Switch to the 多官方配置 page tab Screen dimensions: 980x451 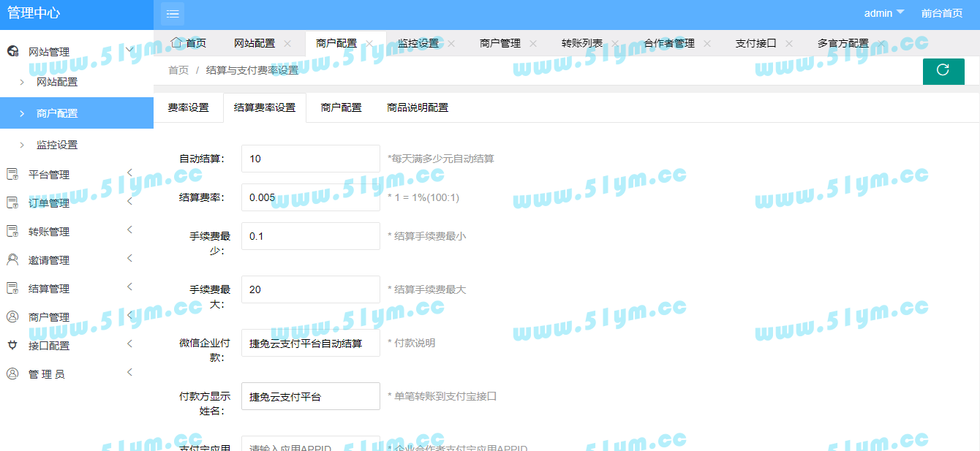[x=843, y=43]
